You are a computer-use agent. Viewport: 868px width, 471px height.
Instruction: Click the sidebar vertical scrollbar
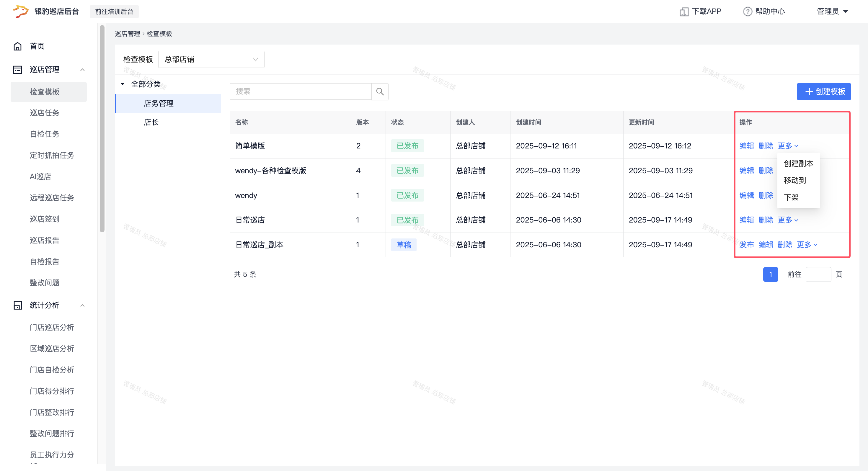102,128
